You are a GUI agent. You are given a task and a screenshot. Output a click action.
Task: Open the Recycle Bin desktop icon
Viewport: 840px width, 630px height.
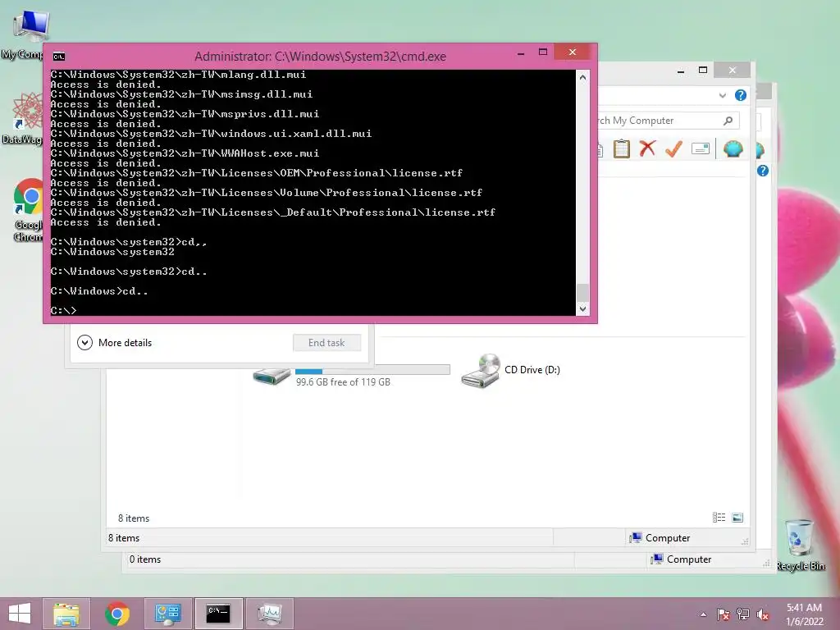(x=801, y=544)
